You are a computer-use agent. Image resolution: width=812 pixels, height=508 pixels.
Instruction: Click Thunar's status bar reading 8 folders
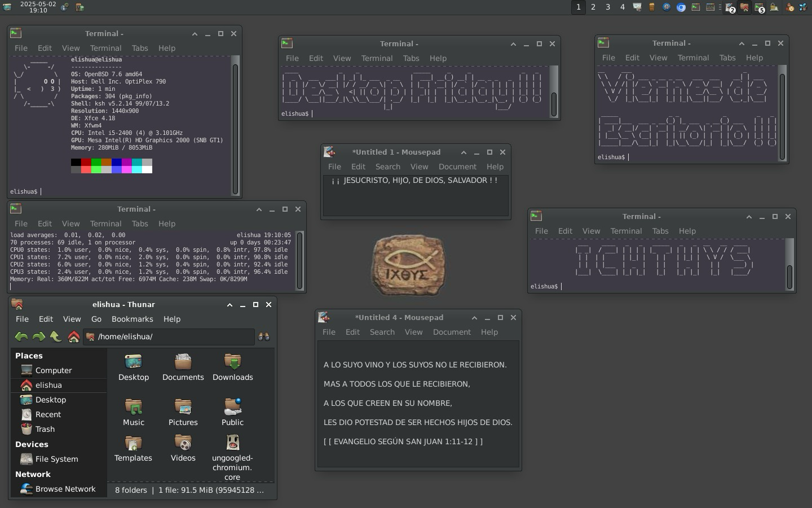pos(189,490)
